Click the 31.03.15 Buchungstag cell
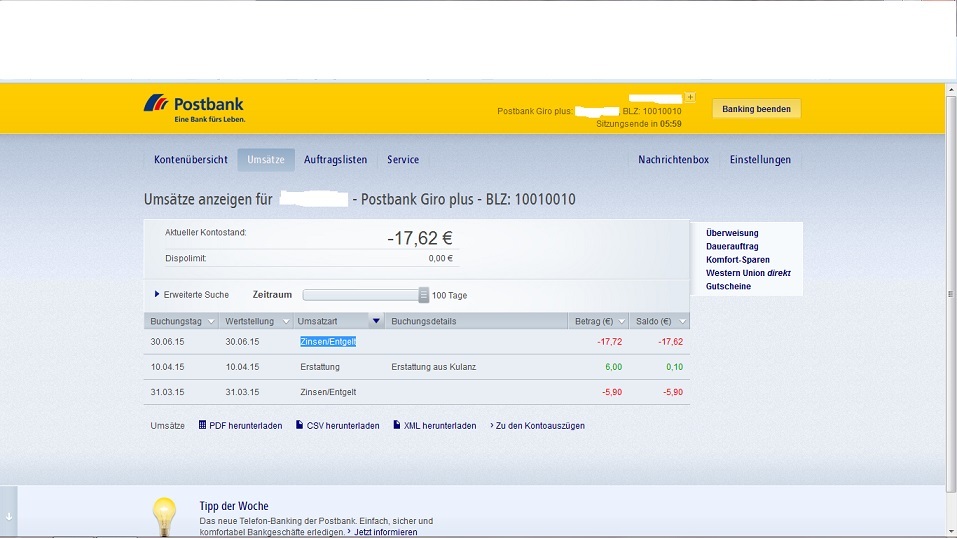 pyautogui.click(x=167, y=392)
